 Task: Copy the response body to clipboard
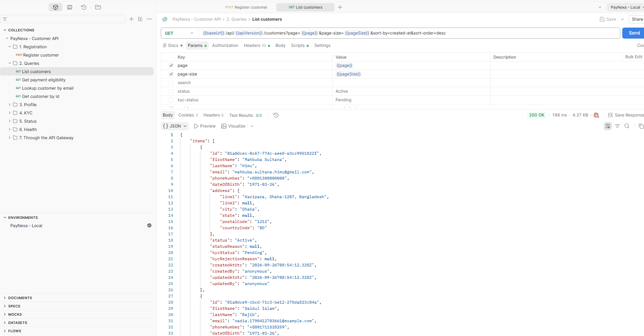[641, 126]
